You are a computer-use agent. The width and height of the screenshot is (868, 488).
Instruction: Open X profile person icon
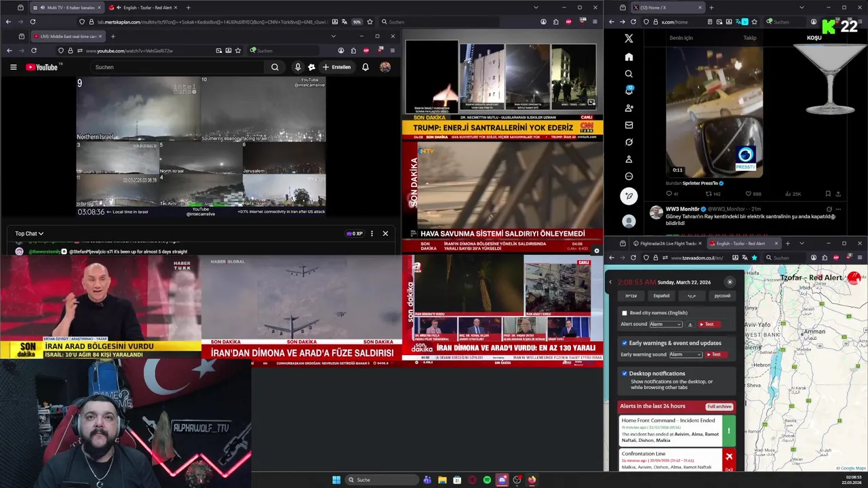point(629,159)
